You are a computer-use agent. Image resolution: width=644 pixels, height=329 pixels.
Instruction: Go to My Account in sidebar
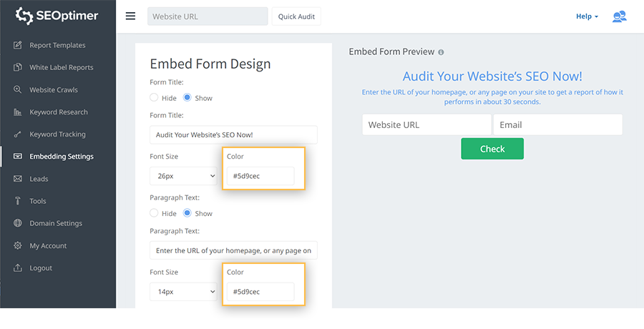click(48, 245)
